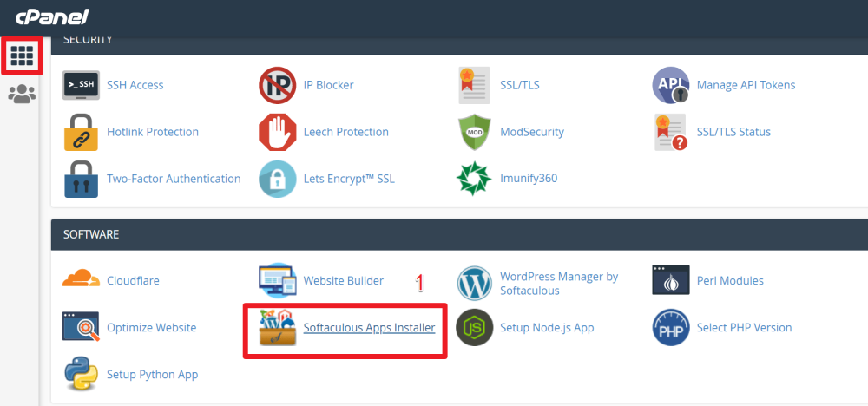This screenshot has height=406, width=868.
Task: Open the Perl Modules link
Action: click(x=730, y=281)
